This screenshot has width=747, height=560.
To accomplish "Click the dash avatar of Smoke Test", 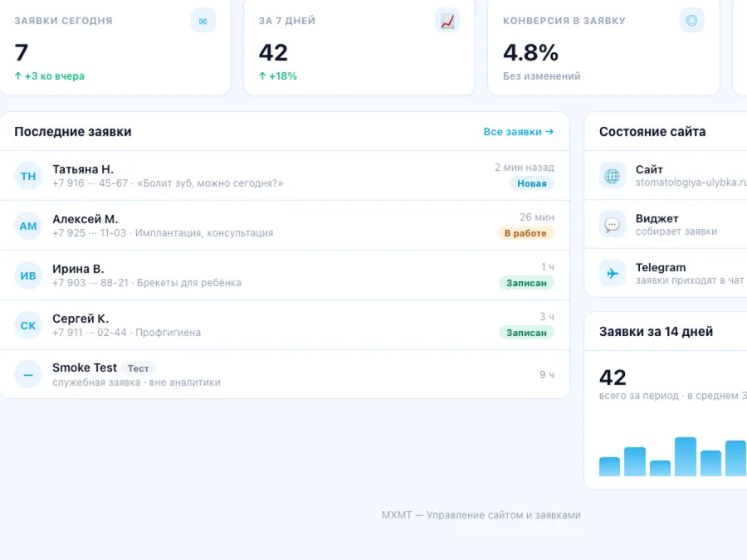I will coord(28,375).
